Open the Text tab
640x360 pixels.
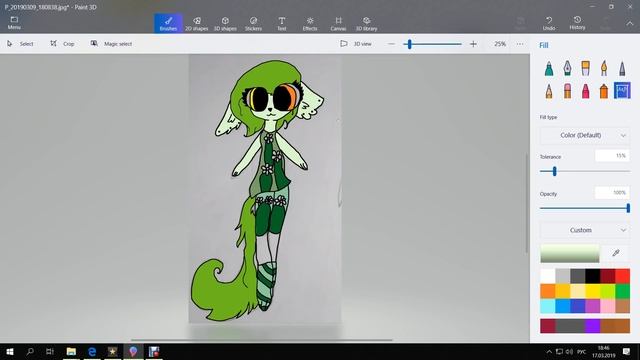[282, 23]
